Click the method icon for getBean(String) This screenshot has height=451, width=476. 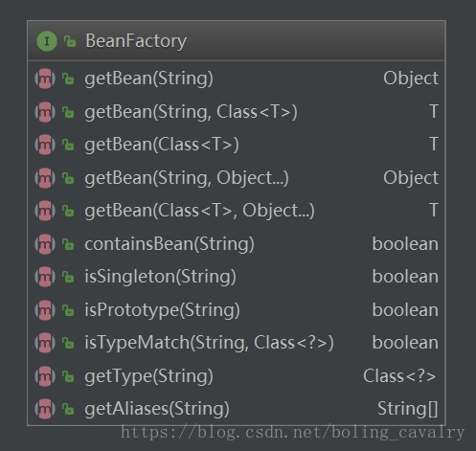[45, 79]
